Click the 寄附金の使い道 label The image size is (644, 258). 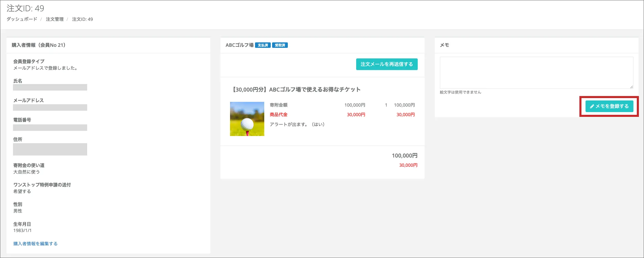click(x=29, y=165)
